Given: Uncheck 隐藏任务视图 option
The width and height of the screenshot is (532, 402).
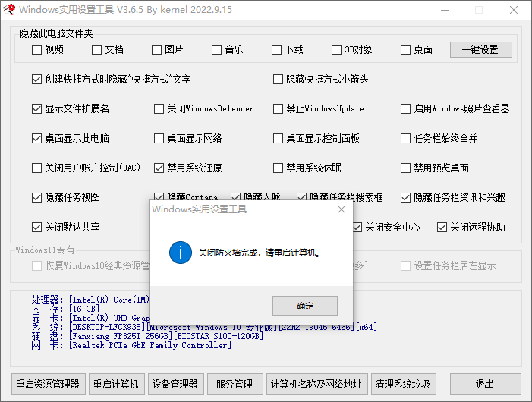Looking at the screenshot, I should point(36,197).
